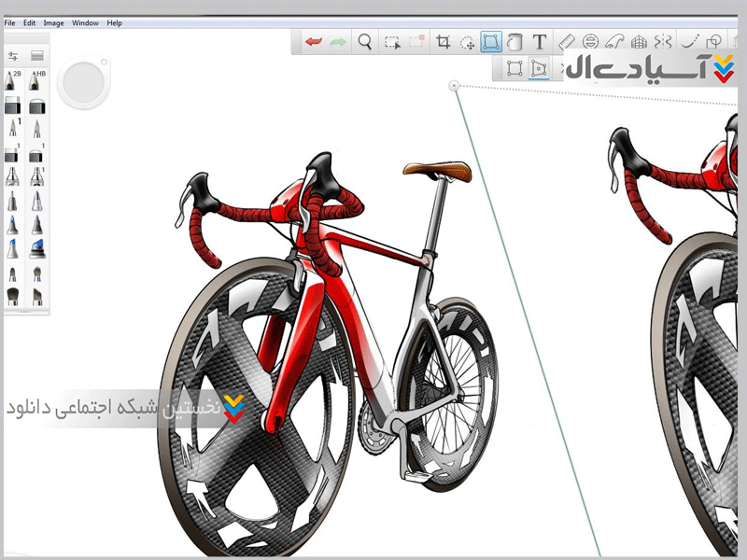This screenshot has width=747, height=560.
Task: Click the red Undo arrow
Action: point(314,42)
